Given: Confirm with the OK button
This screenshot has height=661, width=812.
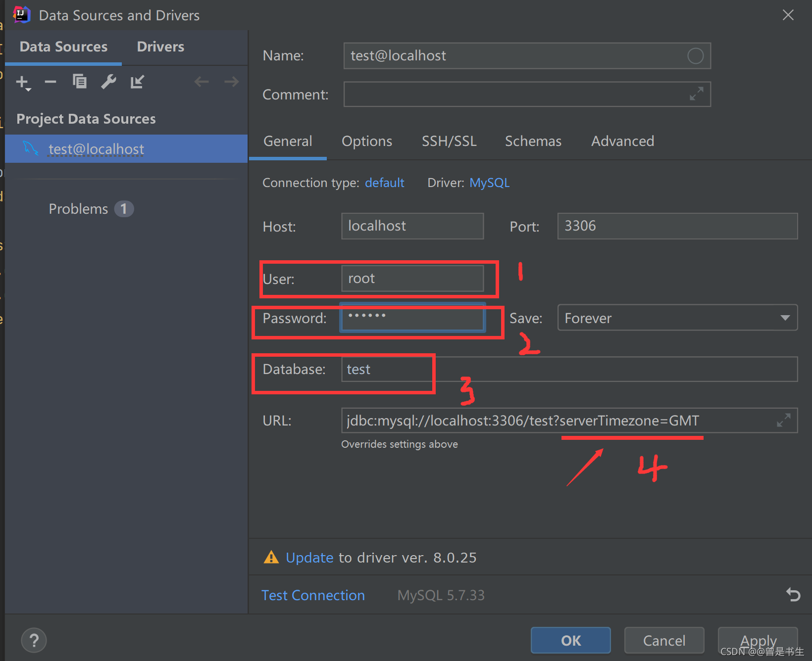Looking at the screenshot, I should coord(570,640).
